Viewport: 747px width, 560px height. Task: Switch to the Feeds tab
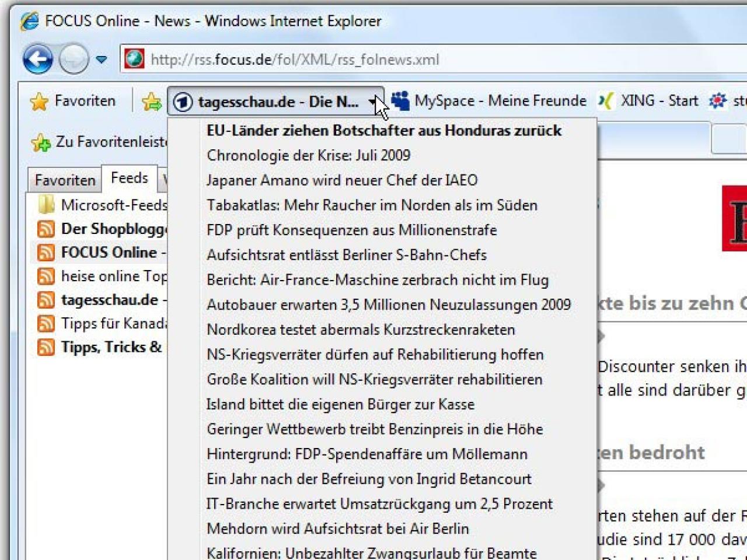pyautogui.click(x=130, y=178)
